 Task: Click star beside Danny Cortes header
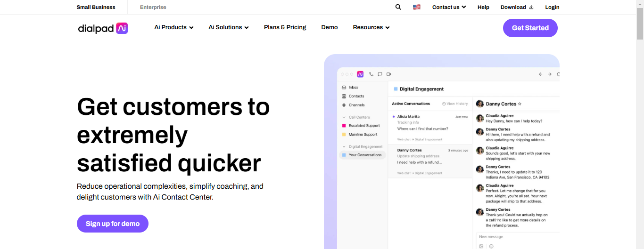(520, 104)
